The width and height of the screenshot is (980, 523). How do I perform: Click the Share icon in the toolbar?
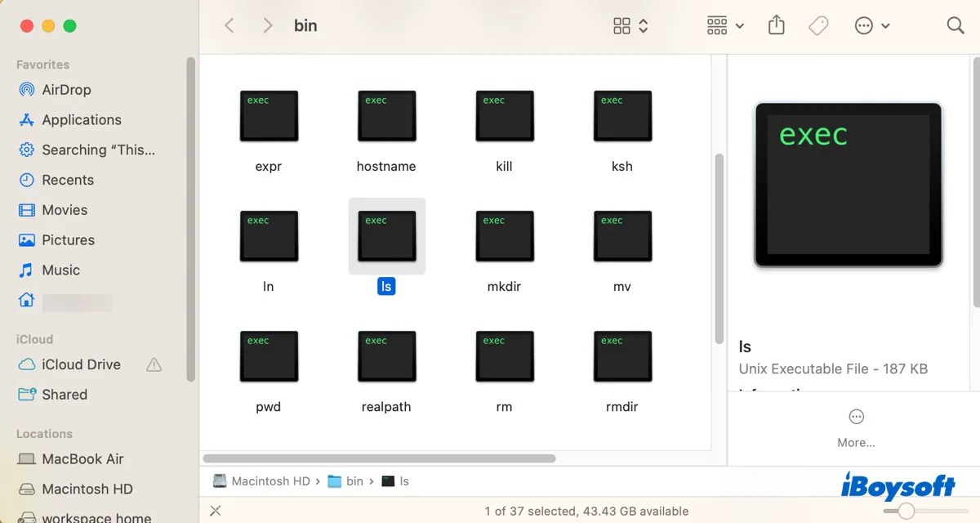(x=775, y=25)
